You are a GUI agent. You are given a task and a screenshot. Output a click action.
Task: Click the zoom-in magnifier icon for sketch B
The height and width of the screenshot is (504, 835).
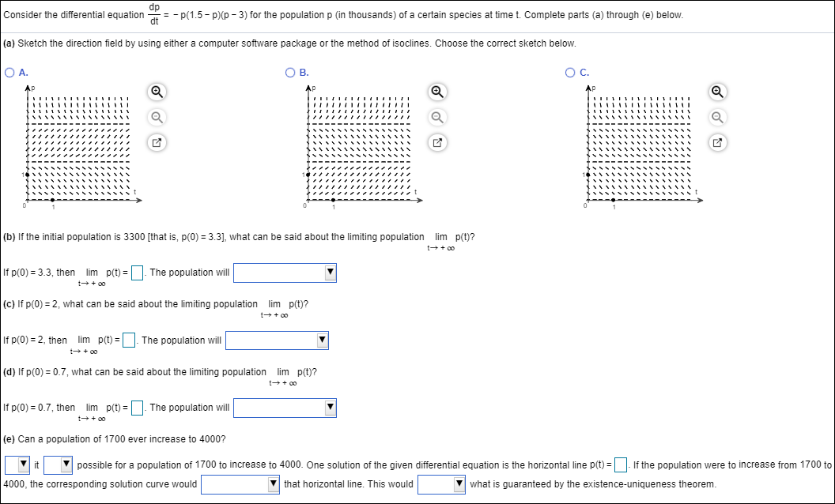(436, 92)
